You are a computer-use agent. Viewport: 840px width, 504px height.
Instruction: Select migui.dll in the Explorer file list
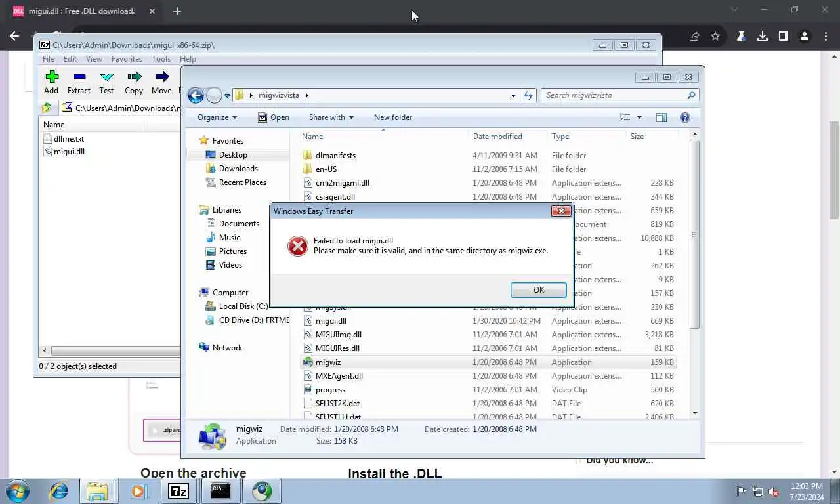coord(331,321)
